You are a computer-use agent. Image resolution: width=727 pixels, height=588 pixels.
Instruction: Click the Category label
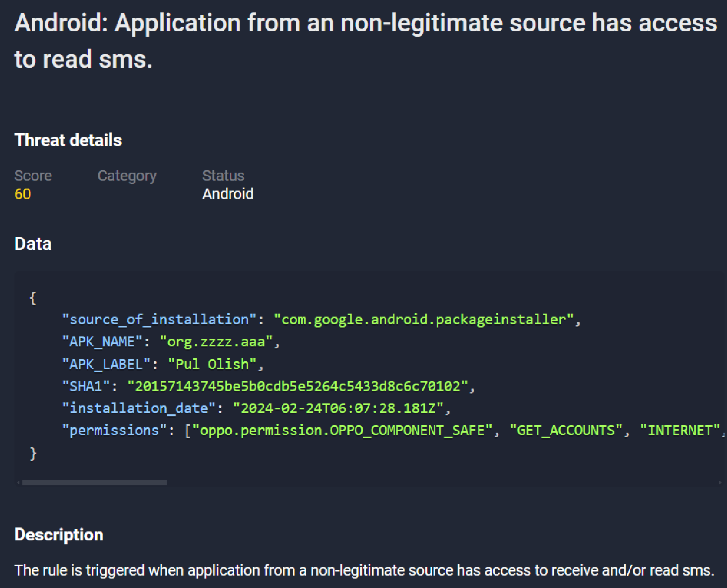(x=127, y=176)
